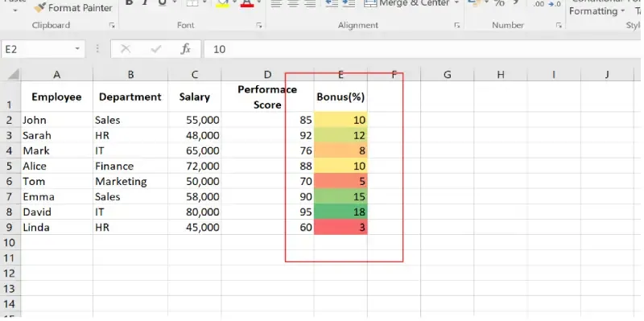Select the salary cell 65,000
The image size is (644, 321).
point(194,150)
